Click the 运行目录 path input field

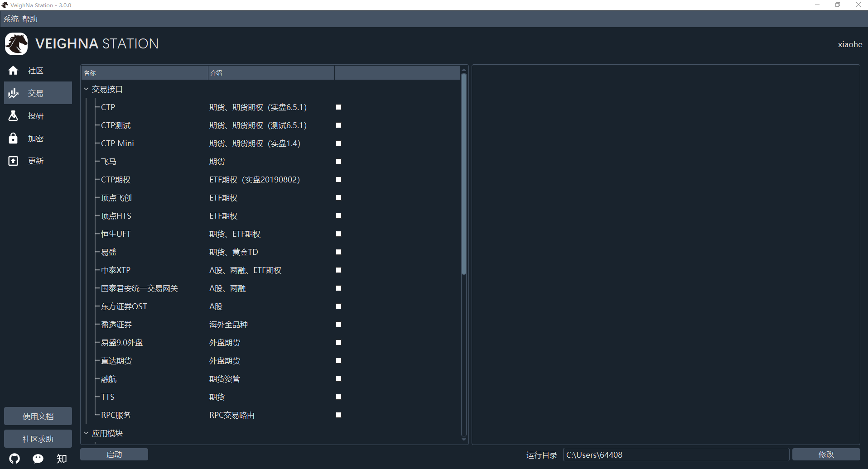click(x=676, y=454)
